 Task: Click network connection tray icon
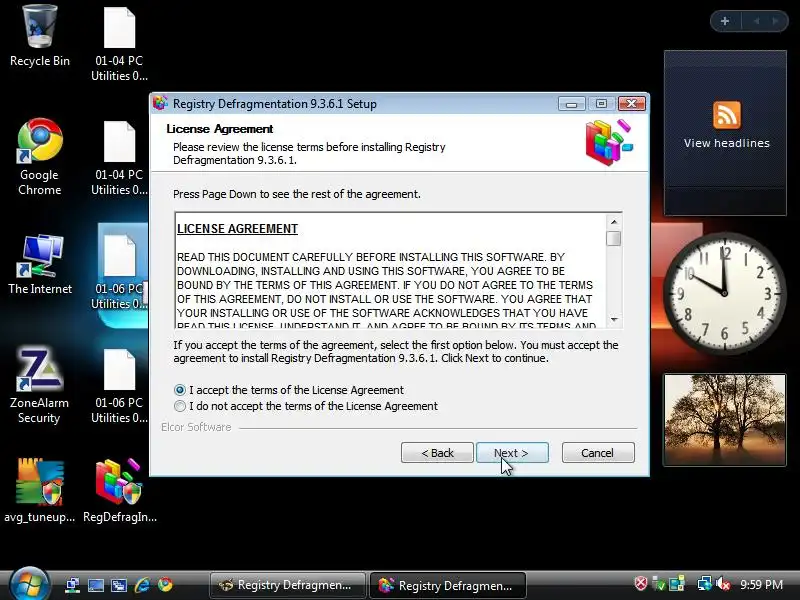[705, 584]
